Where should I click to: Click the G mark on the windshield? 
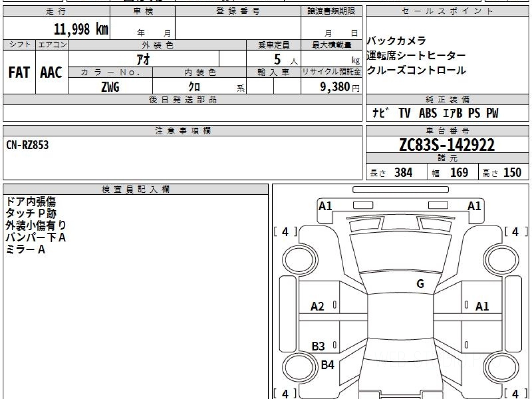pyautogui.click(x=421, y=284)
